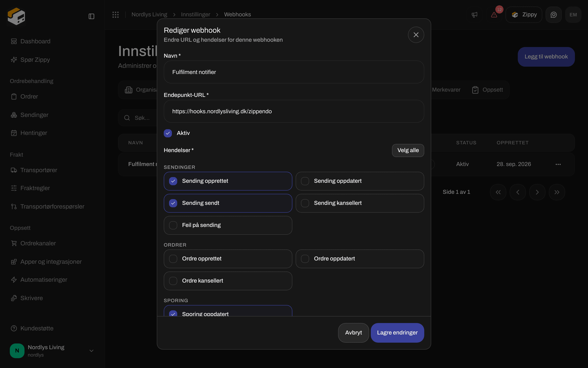
Task: Click Velg alle events button
Action: click(x=408, y=150)
